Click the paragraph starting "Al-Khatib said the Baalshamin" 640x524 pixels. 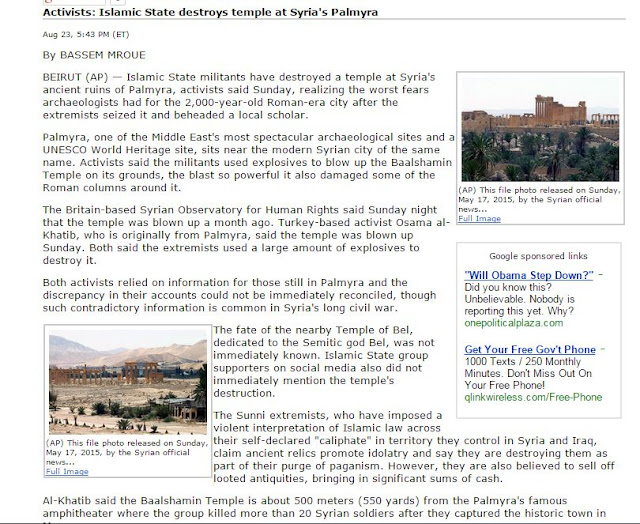[324, 507]
